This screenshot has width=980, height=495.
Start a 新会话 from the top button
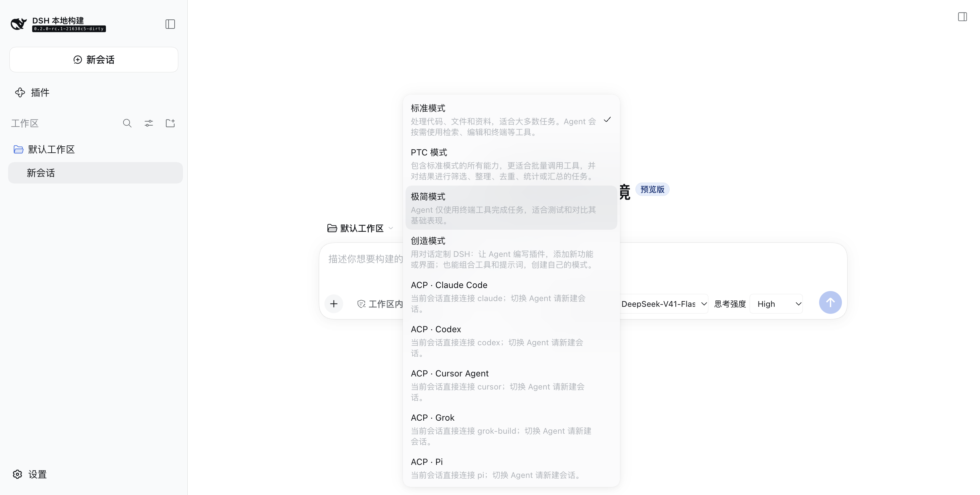tap(94, 60)
